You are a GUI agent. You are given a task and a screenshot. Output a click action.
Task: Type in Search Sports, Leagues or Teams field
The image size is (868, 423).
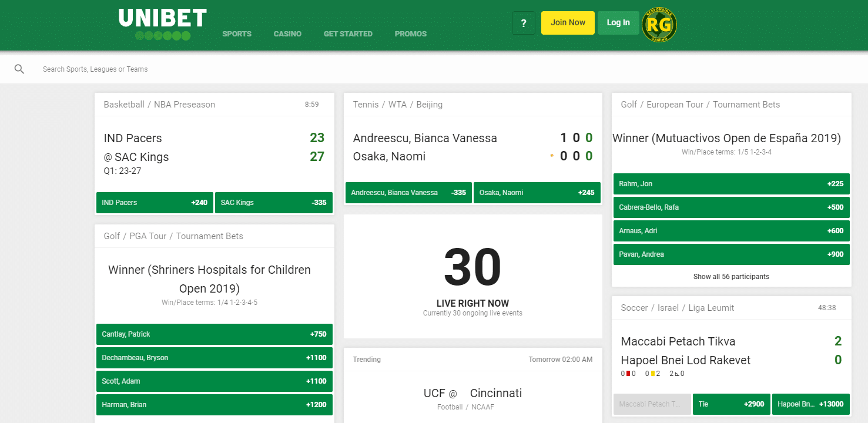point(235,69)
